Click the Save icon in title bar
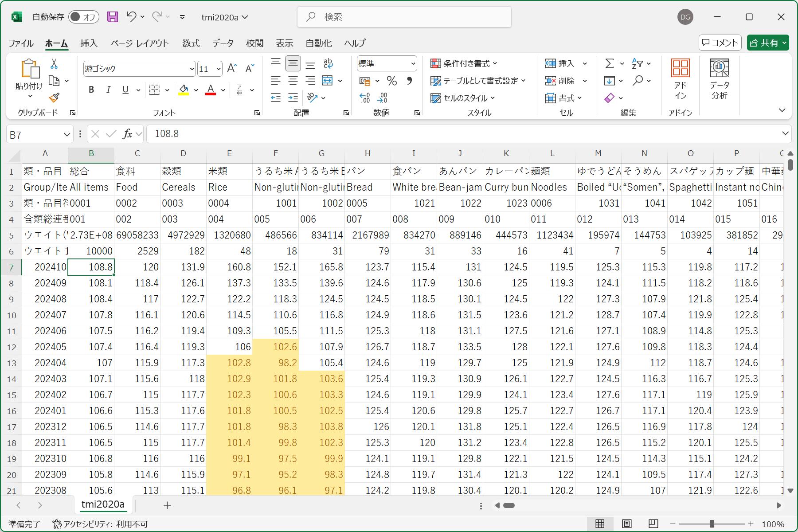 [113, 17]
